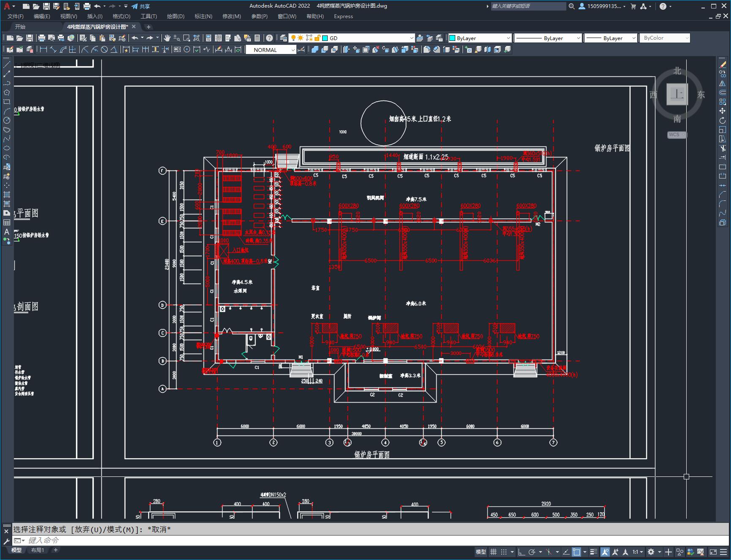Toggle annotation object visibility in the status bar
This screenshot has width=731, height=560.
(605, 552)
